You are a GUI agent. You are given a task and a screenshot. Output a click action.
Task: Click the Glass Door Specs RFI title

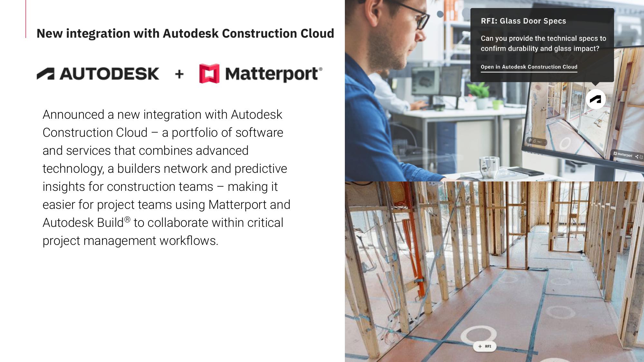click(523, 21)
